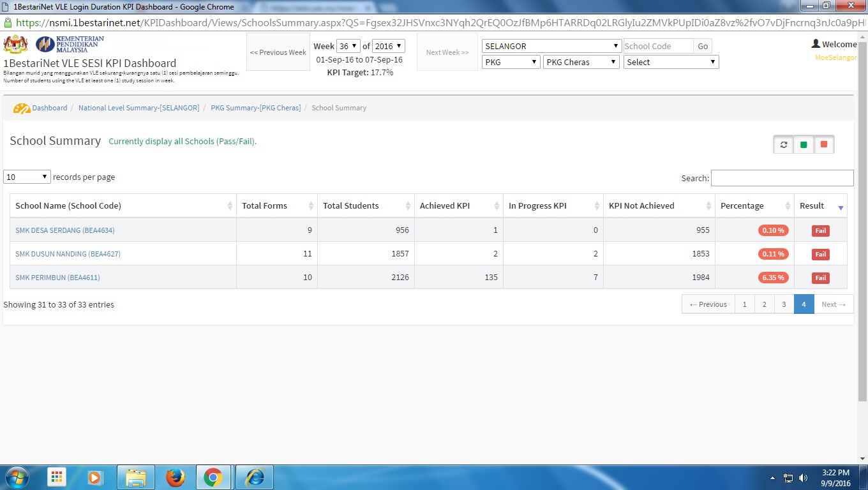Click the Fail badge for SMK DUSUN NANDING
This screenshot has height=490, width=868.
click(821, 255)
